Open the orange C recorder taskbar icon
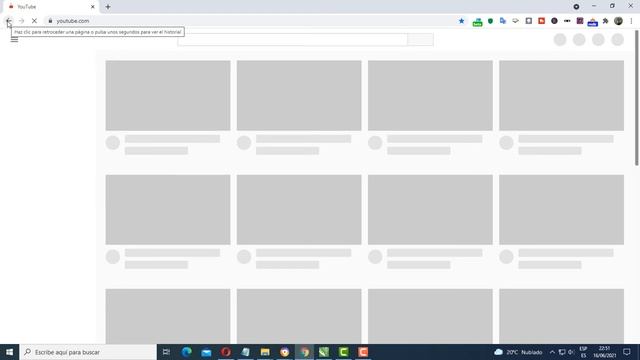Screen dimensions: 640x360 coord(363,352)
